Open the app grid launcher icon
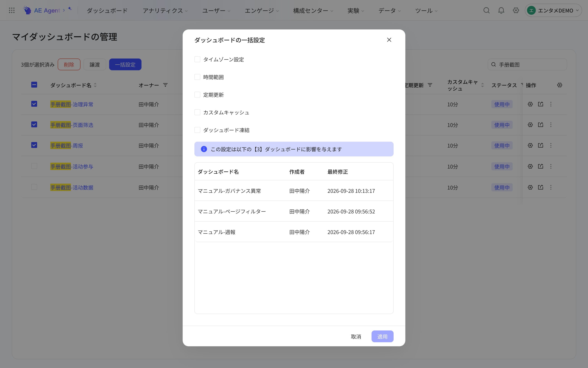This screenshot has width=588, height=368. 12,10
